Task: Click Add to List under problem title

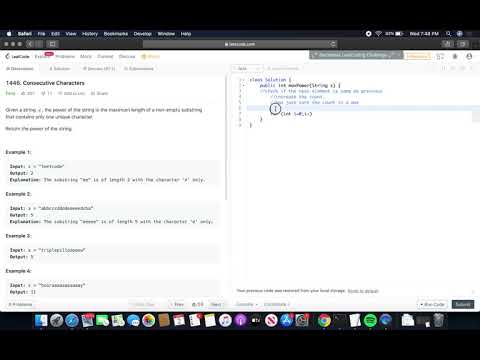Action: [x=72, y=93]
